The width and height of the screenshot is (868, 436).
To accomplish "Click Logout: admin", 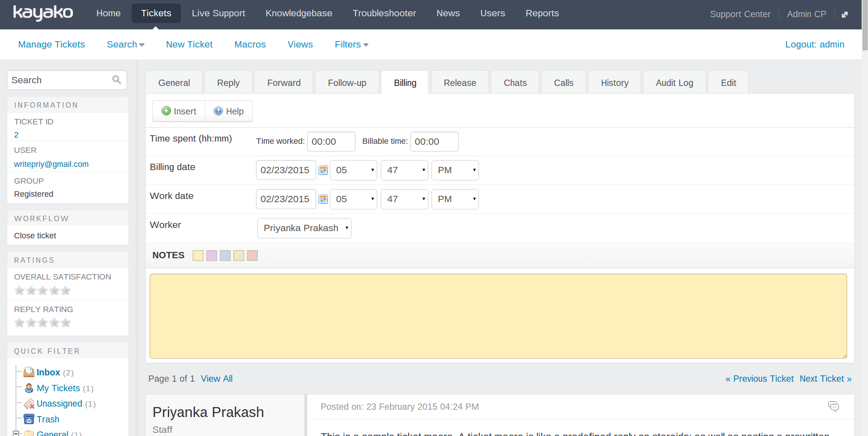I will [x=815, y=44].
